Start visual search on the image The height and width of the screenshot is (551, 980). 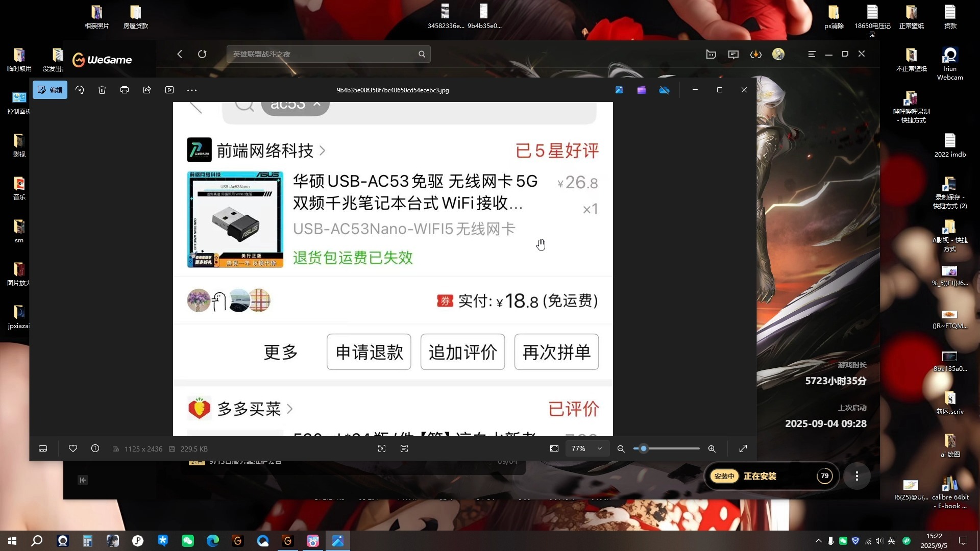[382, 448]
